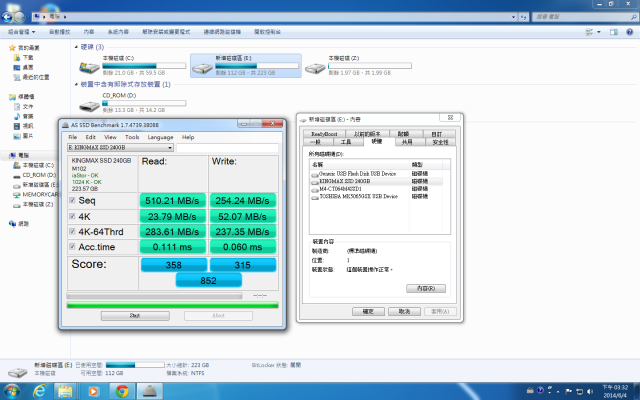
Task: Click the change view icon in Explorer toolbar
Action: [589, 32]
